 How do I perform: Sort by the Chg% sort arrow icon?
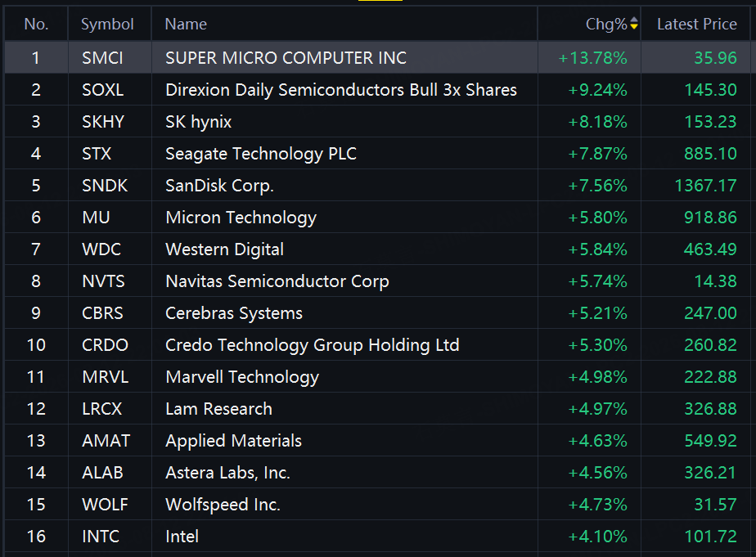click(634, 23)
